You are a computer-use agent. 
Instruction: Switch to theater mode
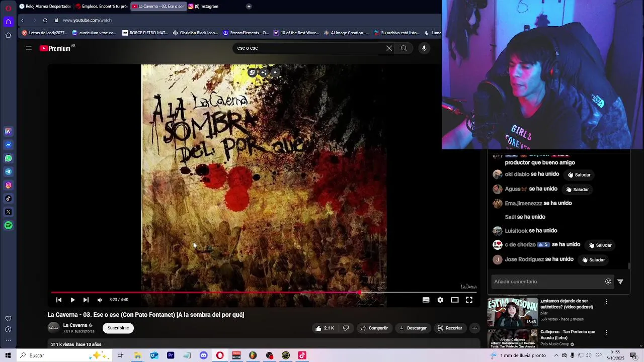point(455,300)
